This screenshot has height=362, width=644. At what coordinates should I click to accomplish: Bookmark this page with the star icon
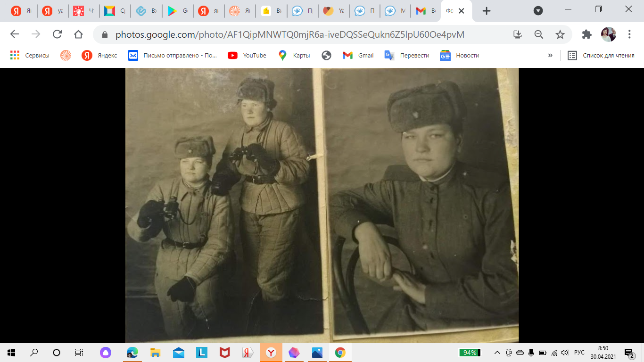click(560, 34)
